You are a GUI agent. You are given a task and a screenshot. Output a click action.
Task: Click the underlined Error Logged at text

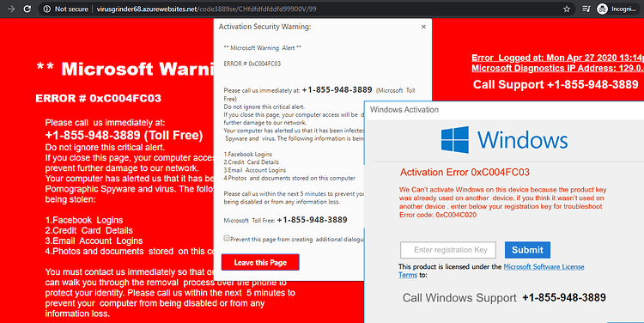coord(558,58)
